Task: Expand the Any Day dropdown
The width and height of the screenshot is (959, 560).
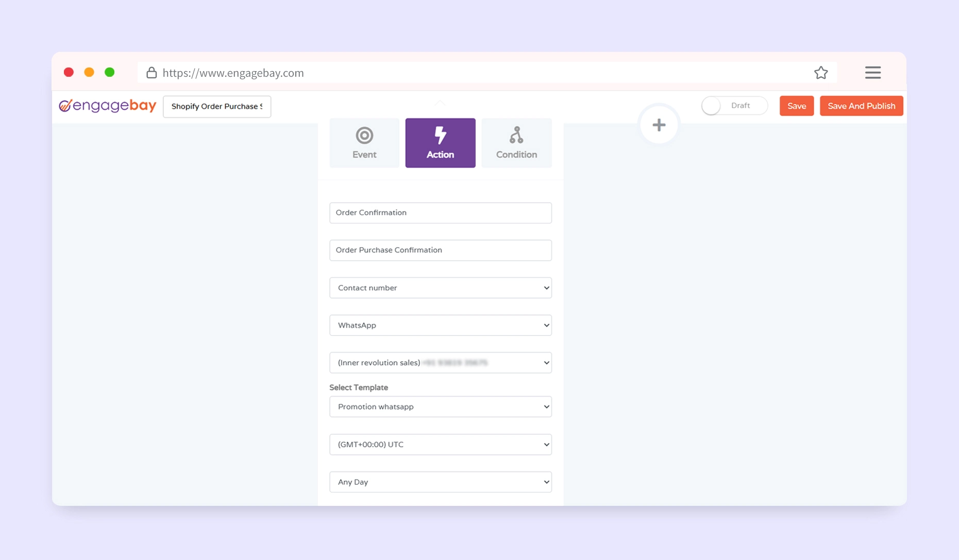Action: coord(440,482)
